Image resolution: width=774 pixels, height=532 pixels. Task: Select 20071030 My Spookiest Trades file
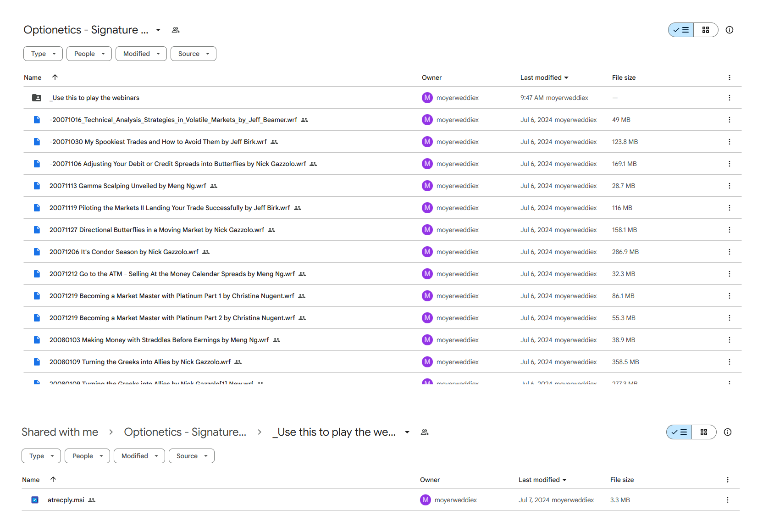click(382, 142)
